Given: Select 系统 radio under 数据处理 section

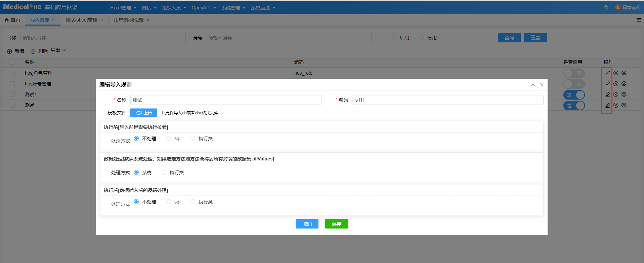Looking at the screenshot, I should coord(136,173).
